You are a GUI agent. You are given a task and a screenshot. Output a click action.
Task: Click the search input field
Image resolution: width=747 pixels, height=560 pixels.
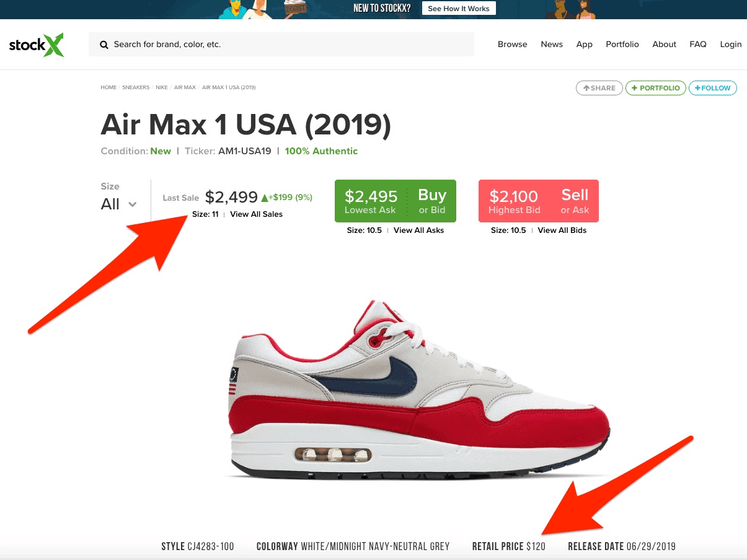click(281, 45)
